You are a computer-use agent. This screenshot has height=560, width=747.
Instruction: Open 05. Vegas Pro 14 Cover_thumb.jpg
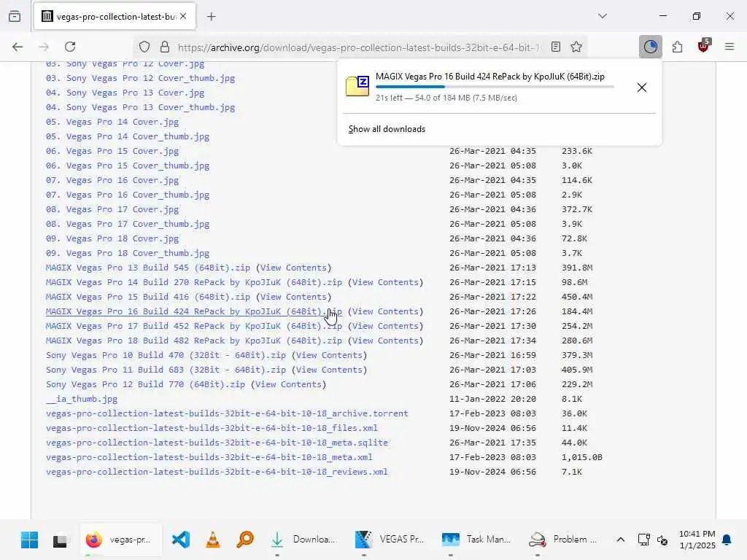128,136
